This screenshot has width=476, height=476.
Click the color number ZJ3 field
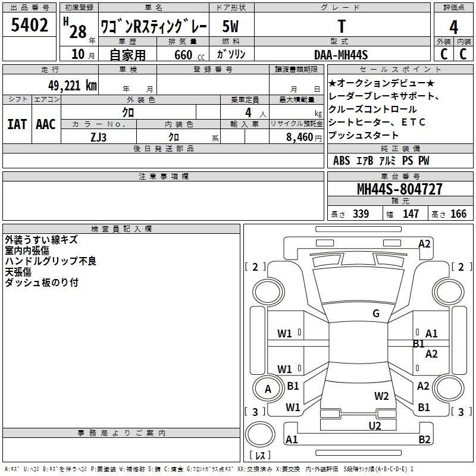(98, 137)
